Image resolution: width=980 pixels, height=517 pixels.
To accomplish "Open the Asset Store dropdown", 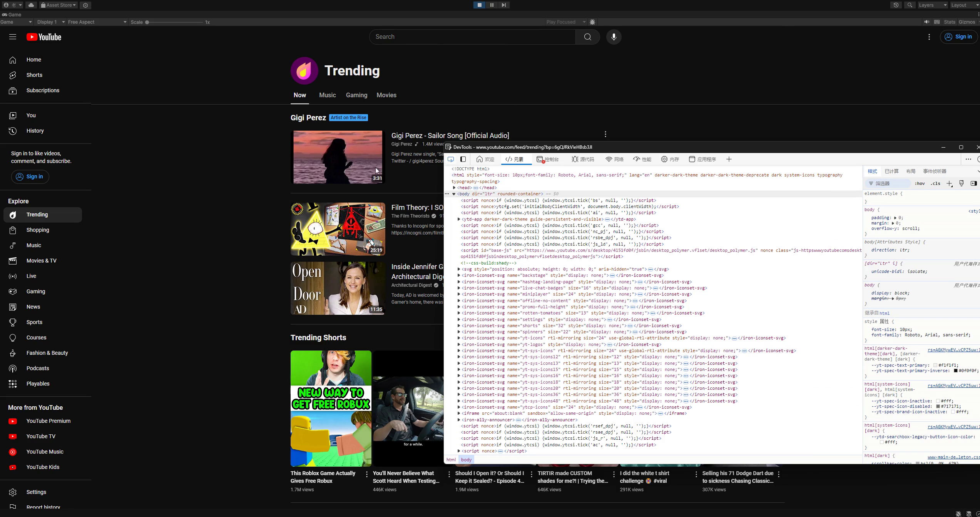I will click(x=59, y=5).
